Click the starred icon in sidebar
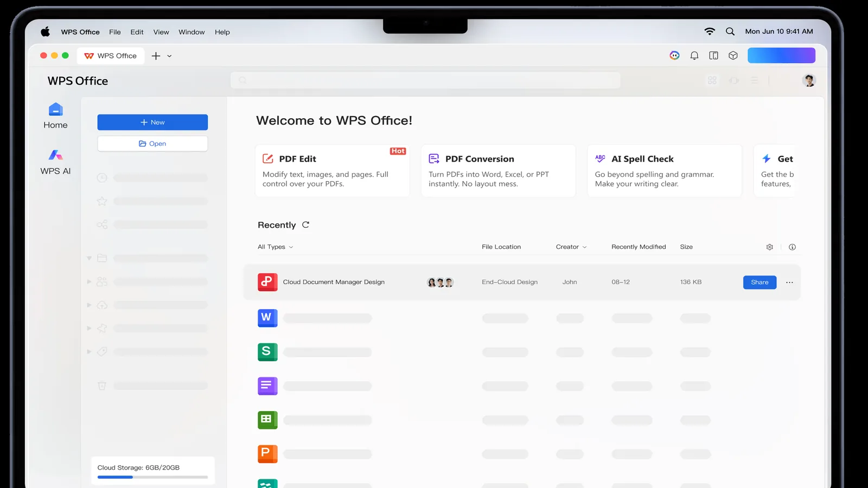The height and width of the screenshot is (488, 868). (x=102, y=201)
